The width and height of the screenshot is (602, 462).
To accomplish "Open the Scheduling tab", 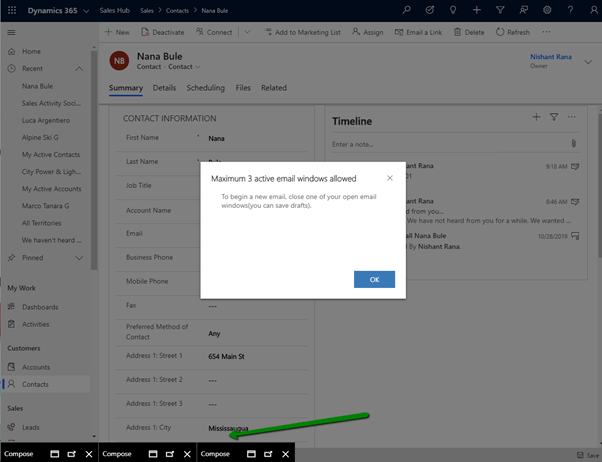I will pyautogui.click(x=205, y=88).
